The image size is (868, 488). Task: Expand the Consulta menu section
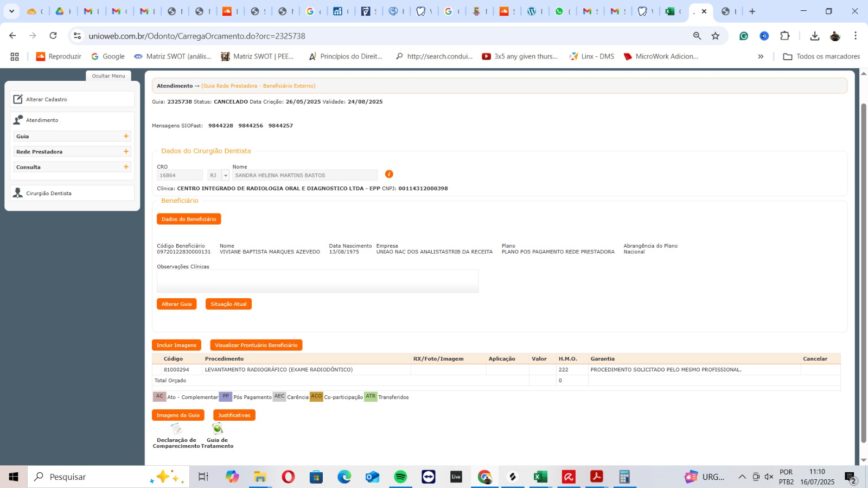point(126,167)
